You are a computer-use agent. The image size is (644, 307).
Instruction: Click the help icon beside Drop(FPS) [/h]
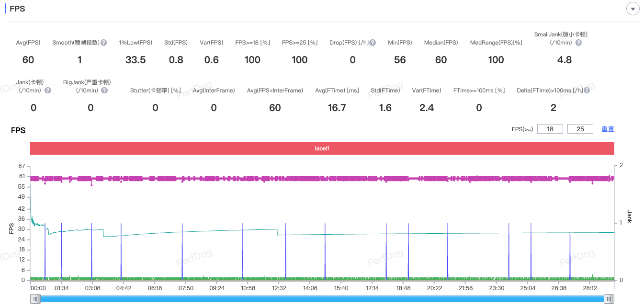(373, 43)
